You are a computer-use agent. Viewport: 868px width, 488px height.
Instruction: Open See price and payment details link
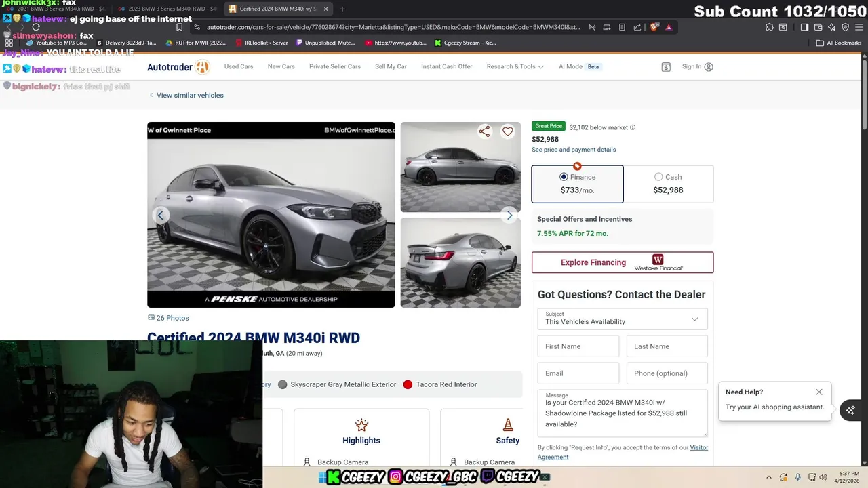(574, 150)
